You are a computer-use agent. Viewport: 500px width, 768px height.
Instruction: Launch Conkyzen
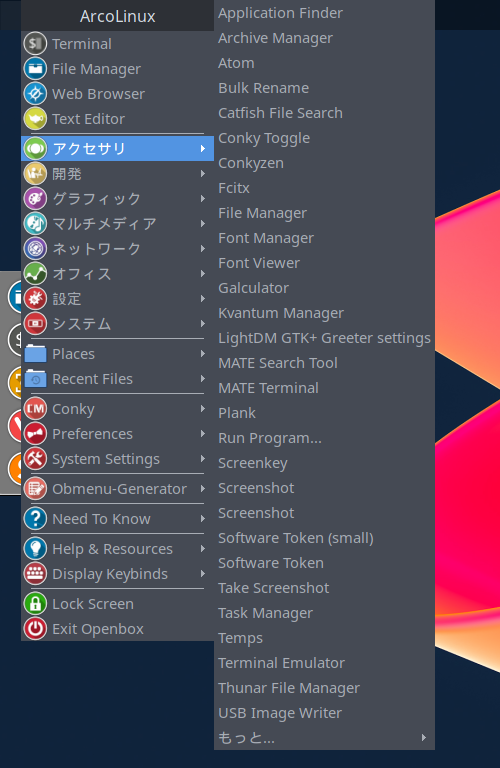324,163
